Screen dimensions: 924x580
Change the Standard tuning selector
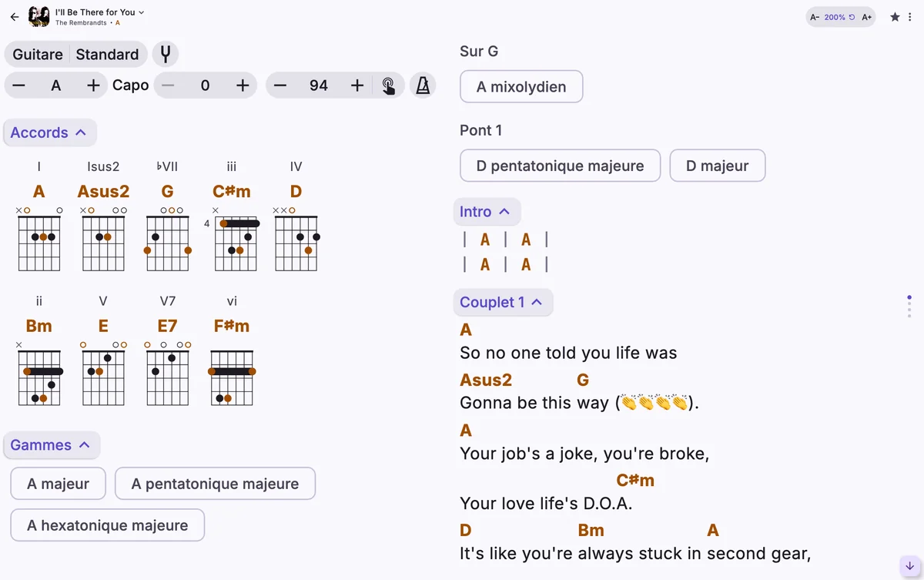(108, 55)
